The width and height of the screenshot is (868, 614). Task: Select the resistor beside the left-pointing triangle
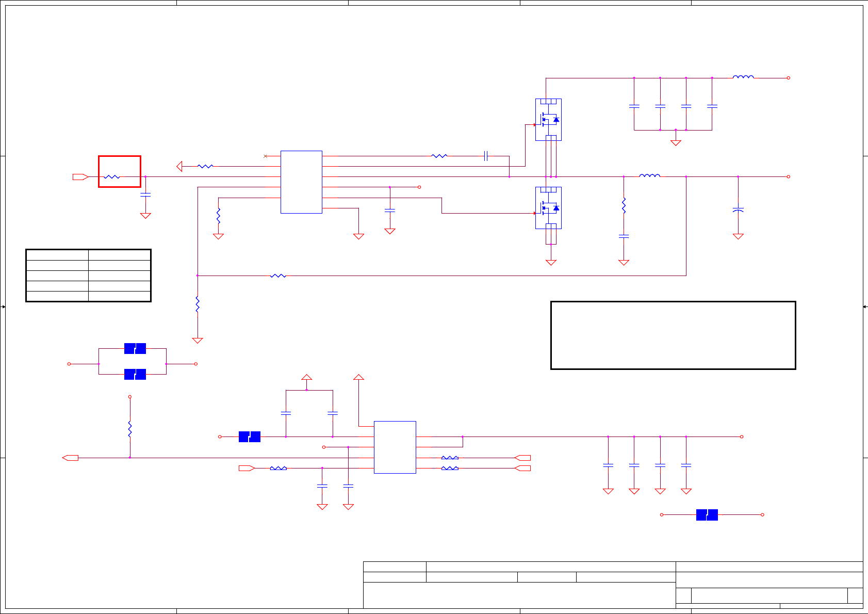(x=205, y=166)
